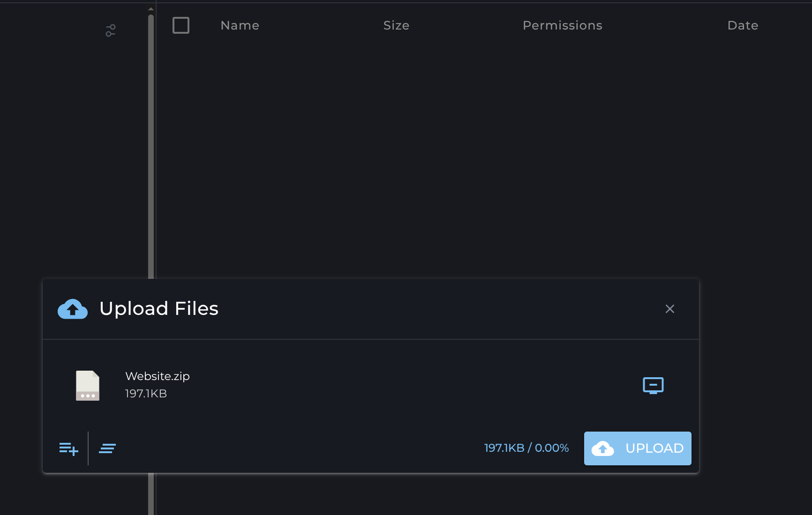Click the 197.1KB / 0.00% progress indicator
Screen dimensions: 812x515
tap(526, 448)
